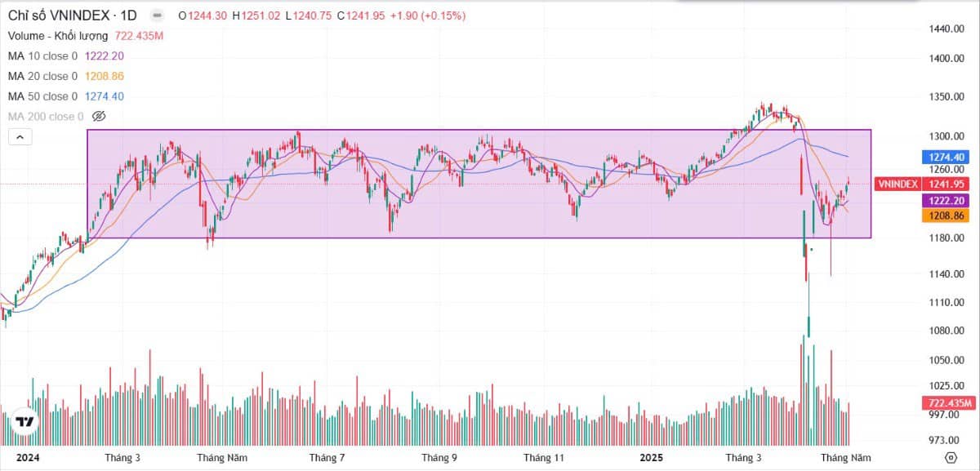Click the red VNINDEX price label

[x=898, y=184]
